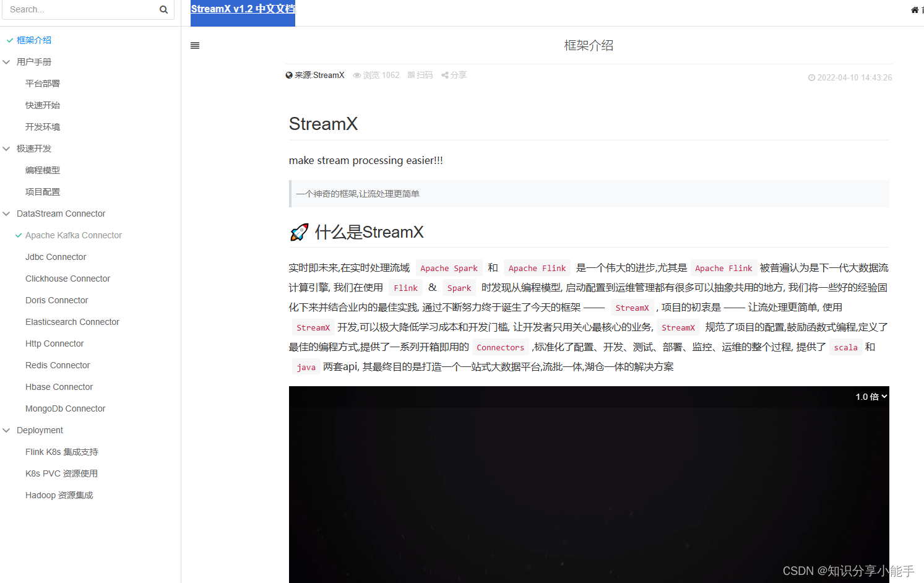Click the java code tag

[306, 367]
